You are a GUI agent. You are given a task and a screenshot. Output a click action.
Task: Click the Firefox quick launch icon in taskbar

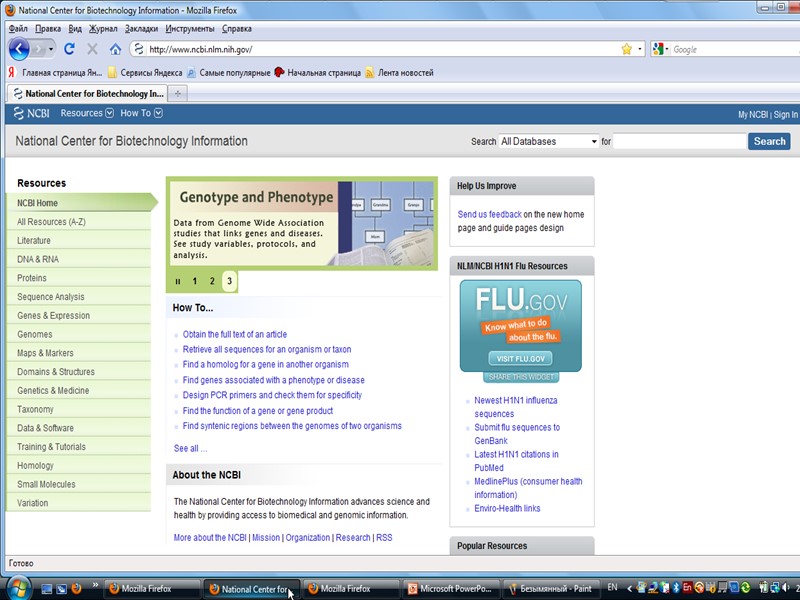pyautogui.click(x=77, y=588)
